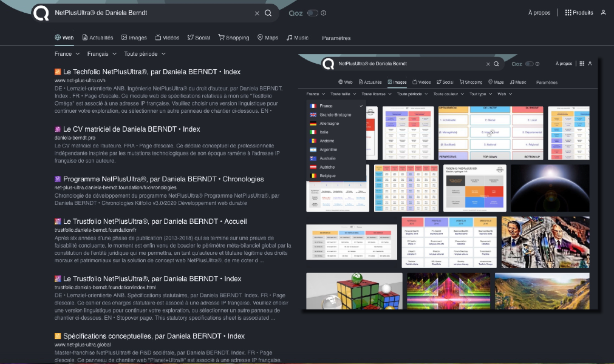
Task: Click favicon of Spécifications conceptuelles result
Action: 58,336
